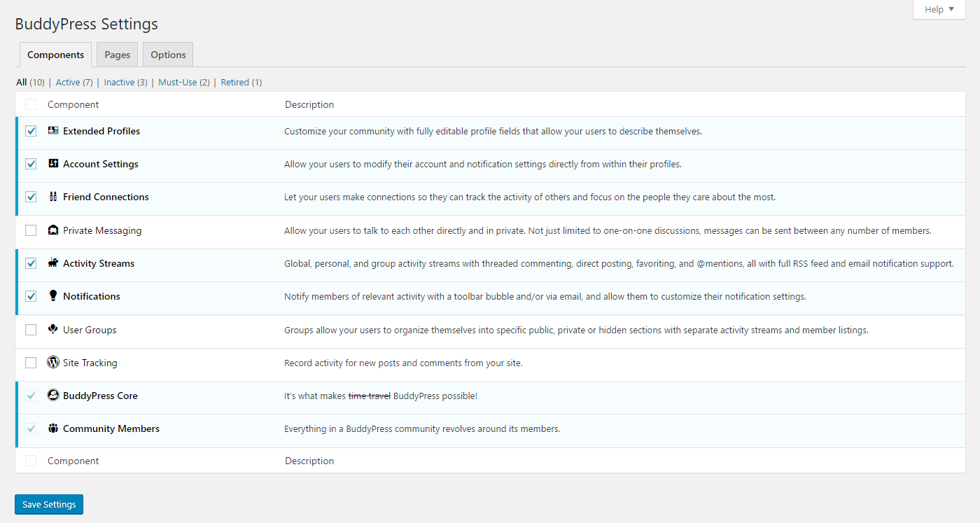The height and width of the screenshot is (523, 980).
Task: Filter by Active (7) components
Action: 74,82
